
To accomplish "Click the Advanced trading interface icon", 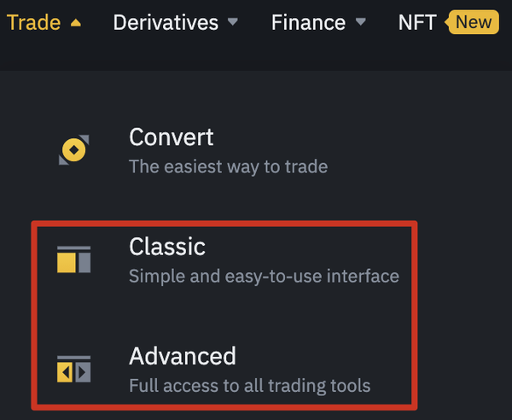I will 73,369.
